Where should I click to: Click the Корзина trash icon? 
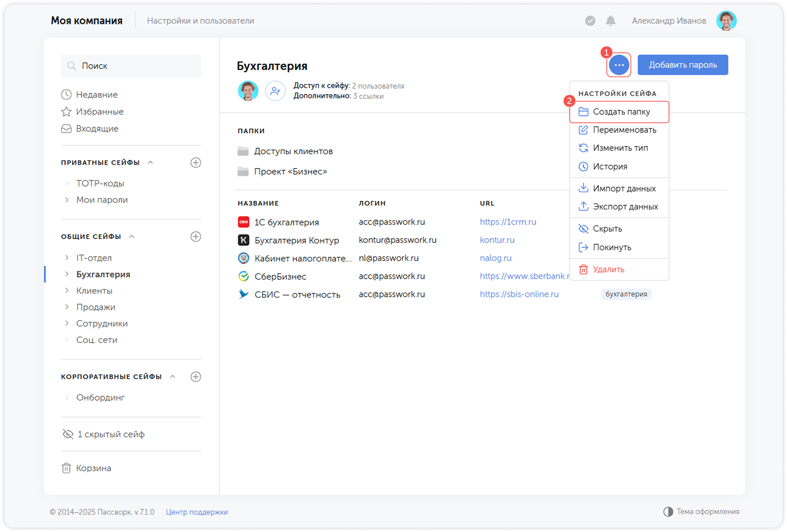pyautogui.click(x=66, y=468)
